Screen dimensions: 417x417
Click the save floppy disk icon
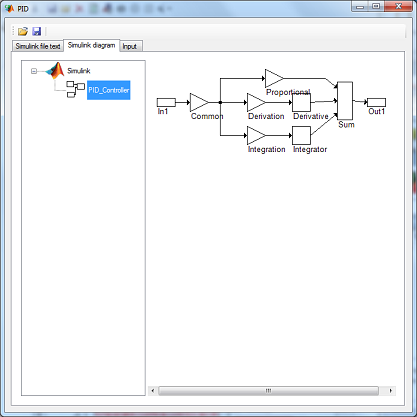(36, 31)
